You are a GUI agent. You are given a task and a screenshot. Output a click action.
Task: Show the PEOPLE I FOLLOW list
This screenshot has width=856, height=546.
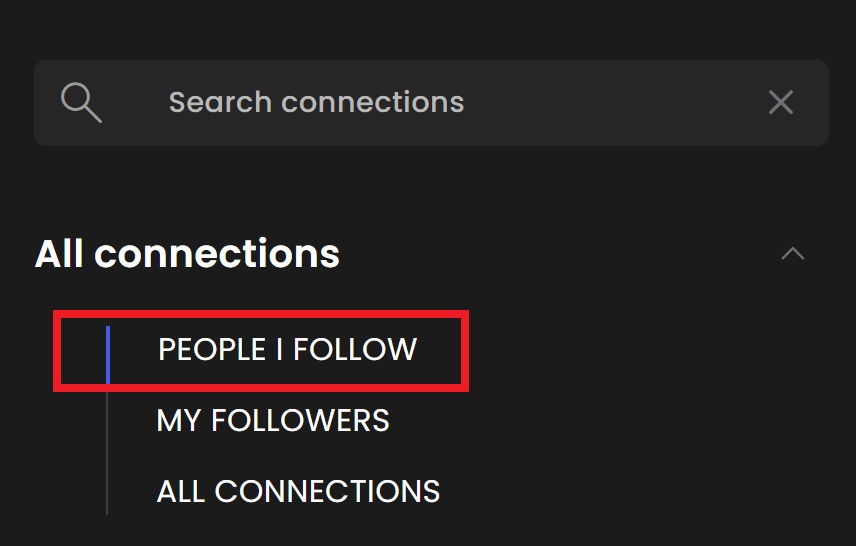click(287, 349)
